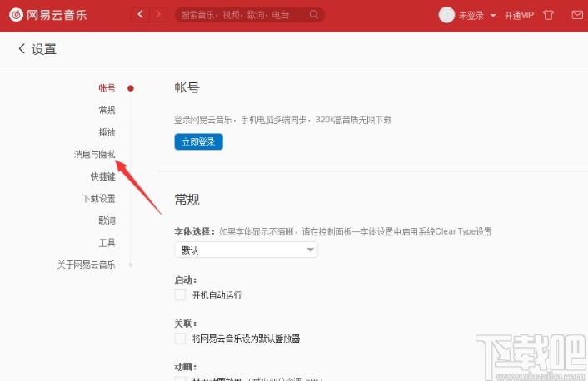Select 下载设置 in the settings sidebar

98,199
